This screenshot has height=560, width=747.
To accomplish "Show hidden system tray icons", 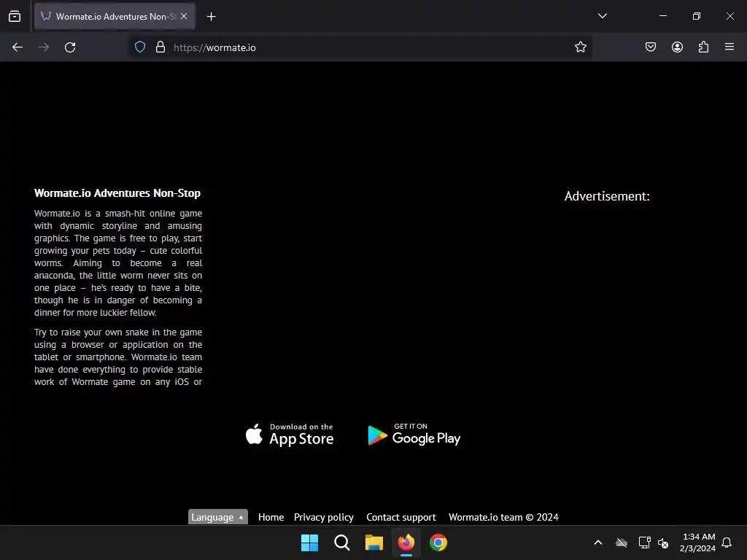I will click(x=598, y=542).
